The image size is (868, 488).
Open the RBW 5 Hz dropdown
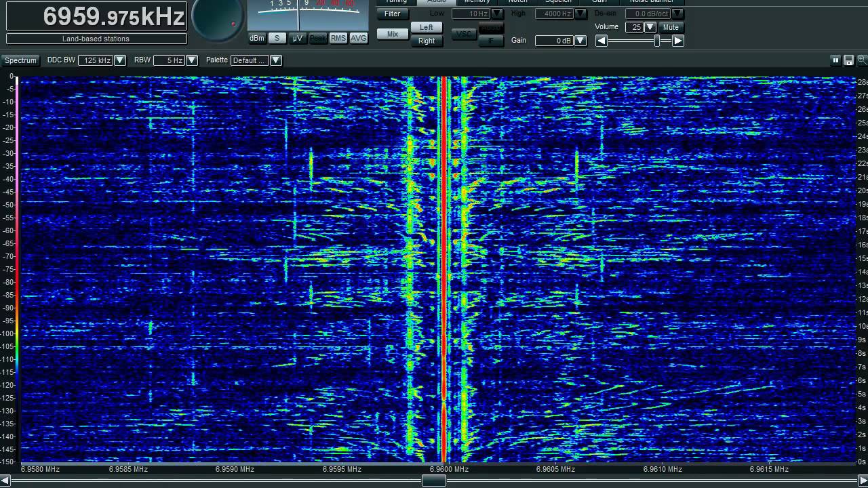192,60
